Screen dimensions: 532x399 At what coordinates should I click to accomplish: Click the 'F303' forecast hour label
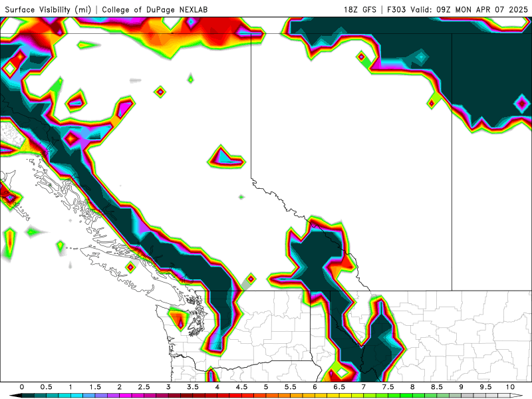pyautogui.click(x=396, y=9)
